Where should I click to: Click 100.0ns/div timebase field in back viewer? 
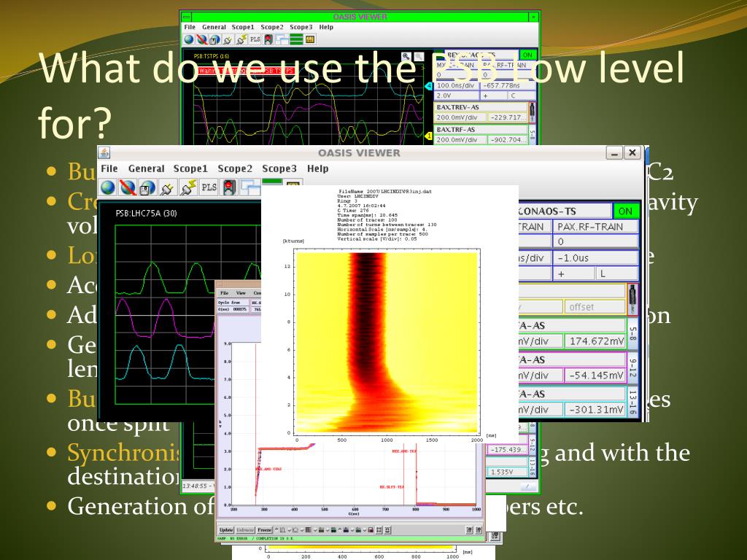pos(457,85)
